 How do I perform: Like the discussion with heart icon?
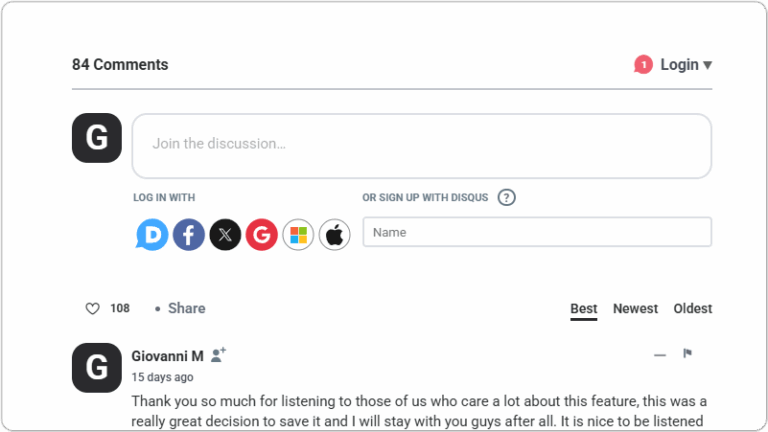(x=93, y=309)
